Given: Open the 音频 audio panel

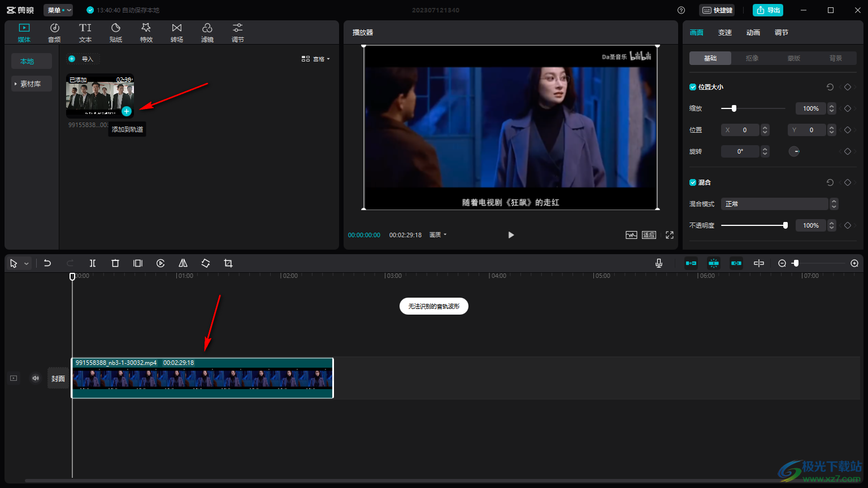Looking at the screenshot, I should [x=54, y=33].
